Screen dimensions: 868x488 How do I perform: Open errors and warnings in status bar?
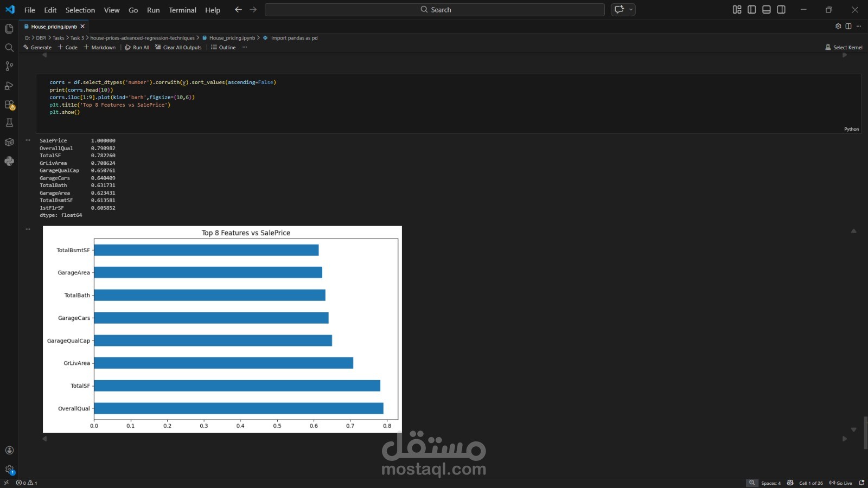tap(27, 483)
